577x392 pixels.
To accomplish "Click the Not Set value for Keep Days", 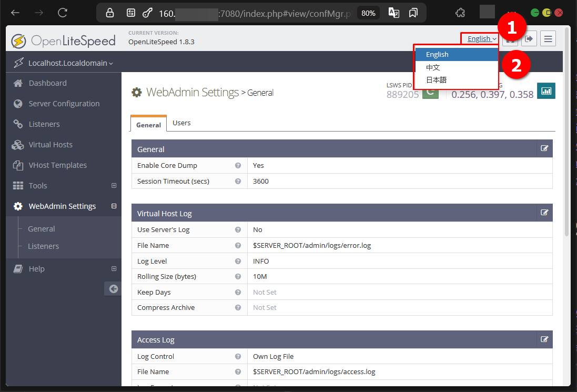I will point(265,292).
